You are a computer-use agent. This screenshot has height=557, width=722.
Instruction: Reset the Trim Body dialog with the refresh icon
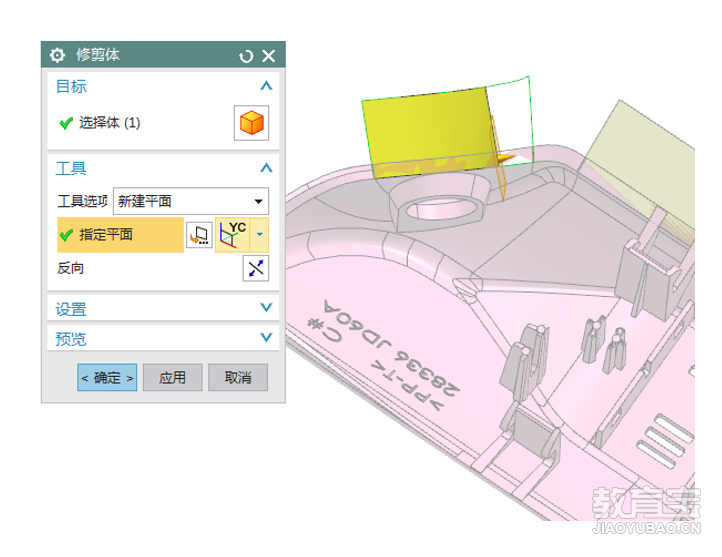pos(246,56)
